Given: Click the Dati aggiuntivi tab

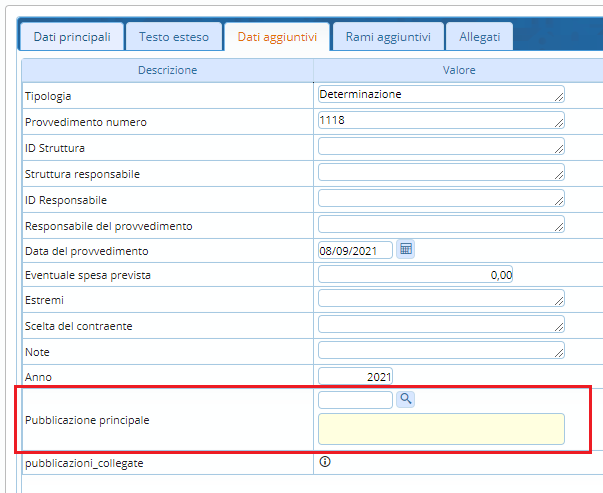Looking at the screenshot, I should pyautogui.click(x=277, y=37).
